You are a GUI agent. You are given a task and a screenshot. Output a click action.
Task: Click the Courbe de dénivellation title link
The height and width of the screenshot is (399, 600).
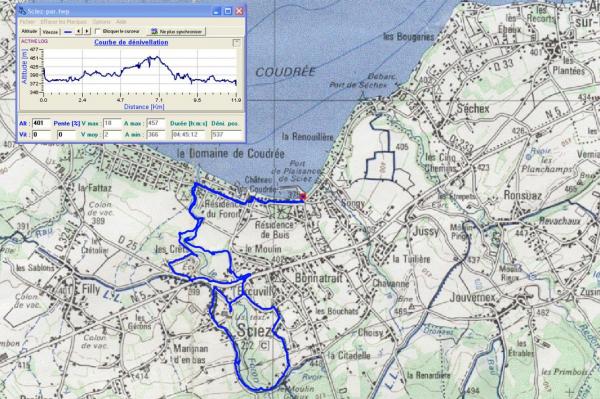[131, 42]
